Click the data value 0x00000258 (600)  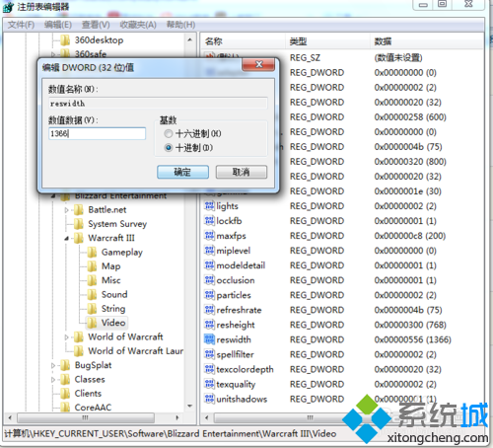coord(410,117)
